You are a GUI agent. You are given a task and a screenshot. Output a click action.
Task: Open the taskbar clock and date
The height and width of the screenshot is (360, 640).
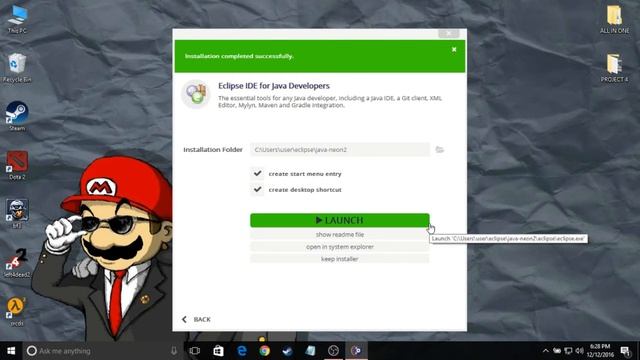click(600, 351)
